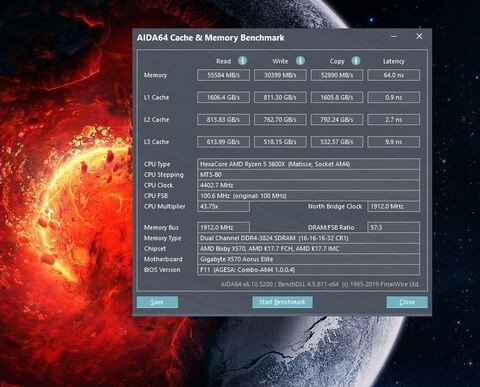Click the Motherboard field Gigabyte X570 Aorus Elite
Screen dimensions: 480x387
tap(308, 259)
